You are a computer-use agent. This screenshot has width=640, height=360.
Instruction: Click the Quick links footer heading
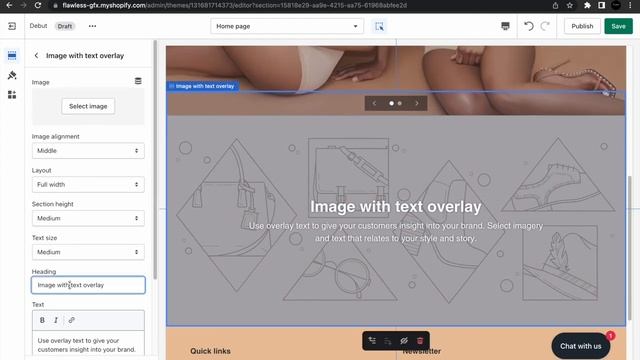pos(210,351)
